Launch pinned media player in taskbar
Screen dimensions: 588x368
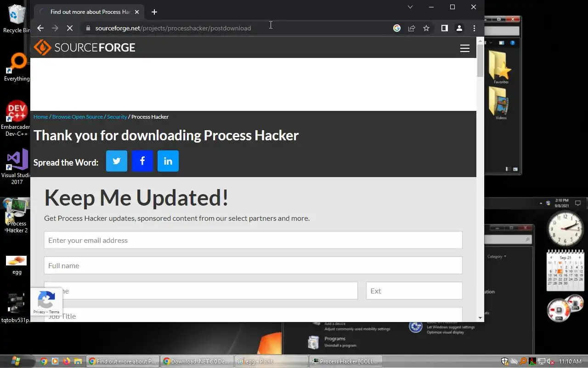click(x=55, y=362)
